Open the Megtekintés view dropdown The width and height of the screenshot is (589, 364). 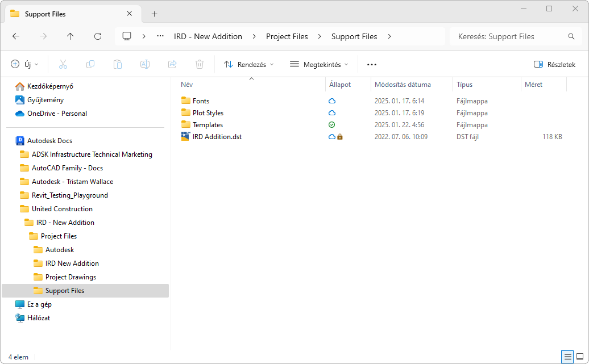coord(319,64)
